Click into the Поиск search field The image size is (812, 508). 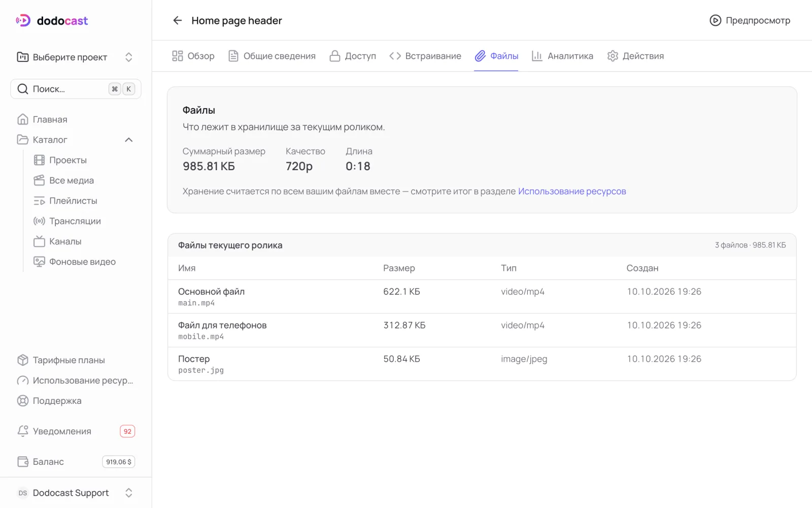(76, 89)
